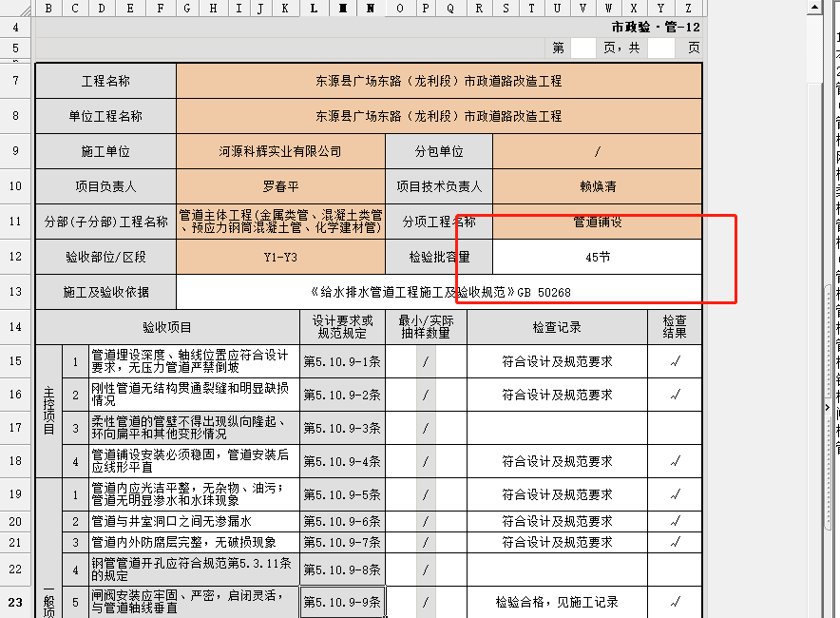The height and width of the screenshot is (618, 840).
Task: Select the 主控项目 vertical label cell
Action: 48,411
